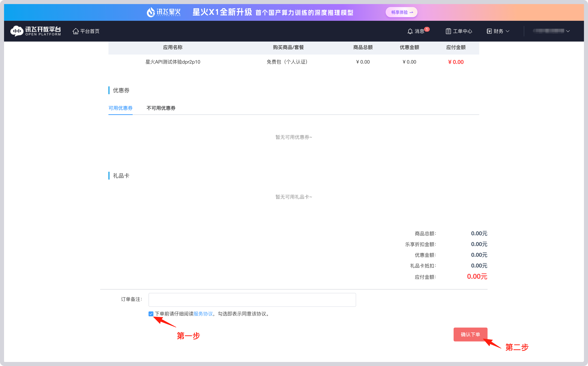The width and height of the screenshot is (588, 366).
Task: Open the 服务协议 link
Action: 203,314
